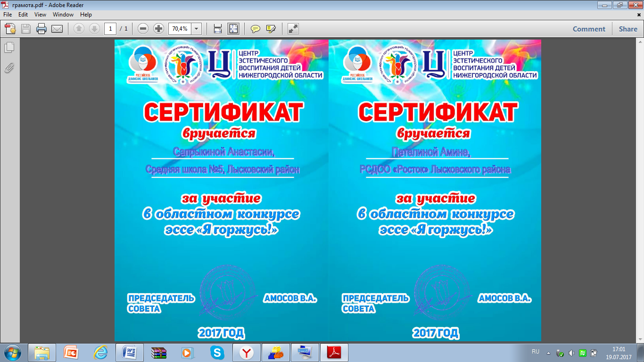644x362 pixels.
Task: Click the RU language indicator
Action: (x=536, y=352)
